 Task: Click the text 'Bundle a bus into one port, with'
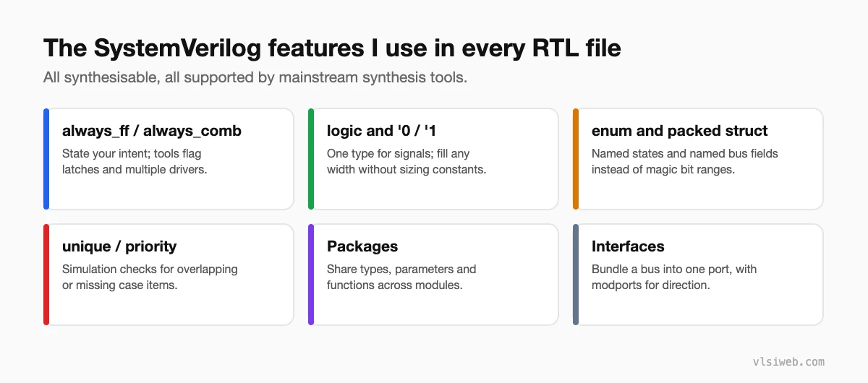(674, 270)
